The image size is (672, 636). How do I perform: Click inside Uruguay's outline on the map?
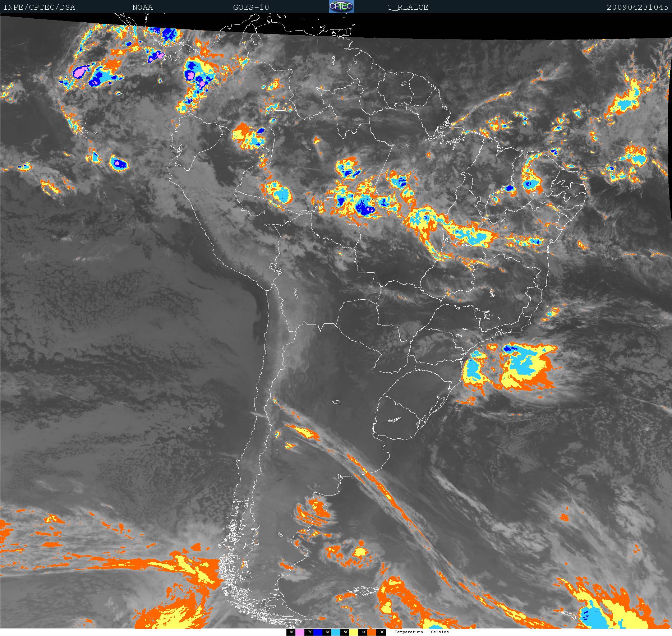tap(399, 417)
